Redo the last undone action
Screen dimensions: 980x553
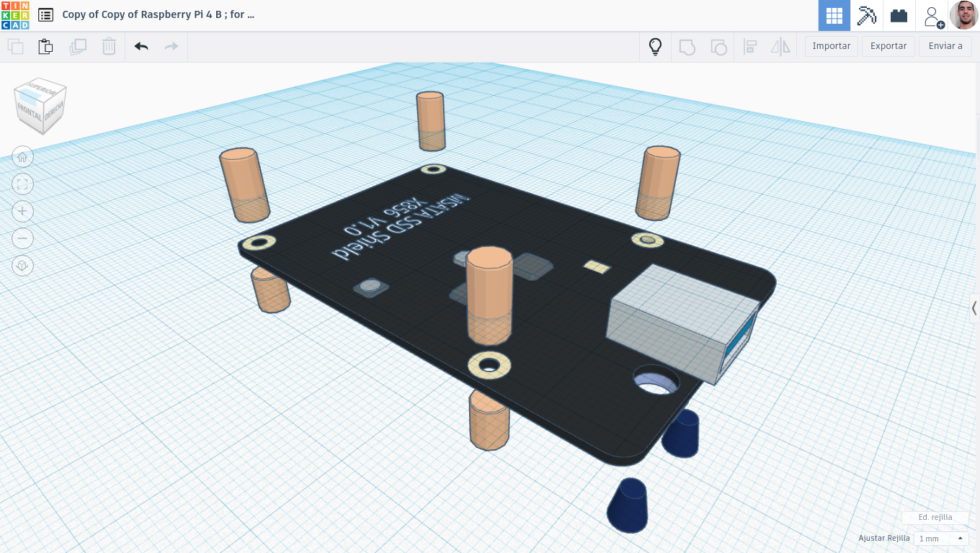click(x=171, y=47)
